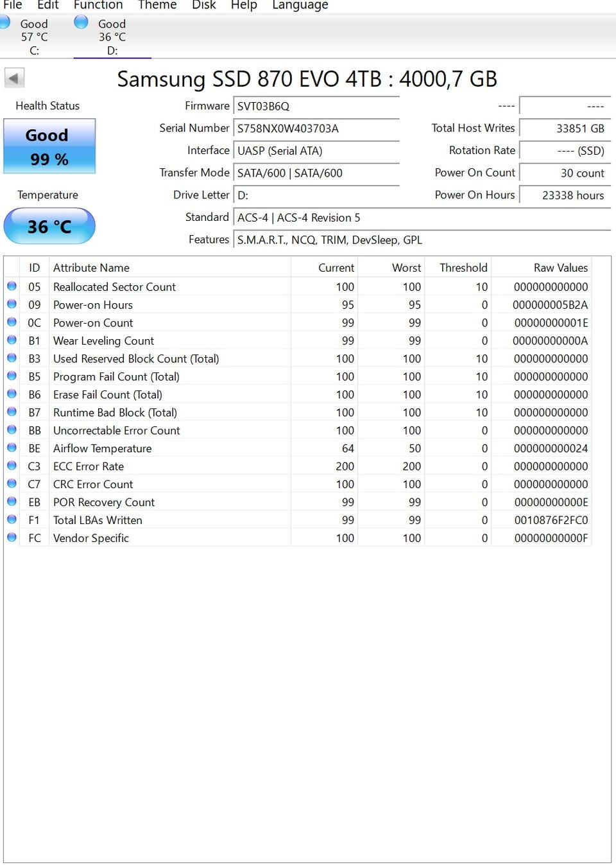Click the disk title Samsung SSD 870 EVO
The image size is (616, 865).
(x=307, y=79)
